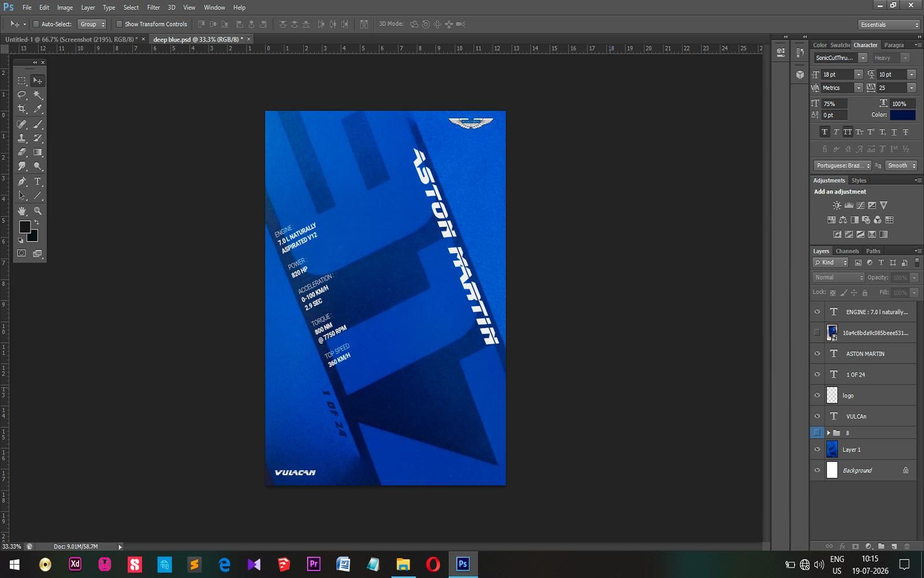
Task: Add a Brightness/Contrast adjustment
Action: pyautogui.click(x=837, y=205)
